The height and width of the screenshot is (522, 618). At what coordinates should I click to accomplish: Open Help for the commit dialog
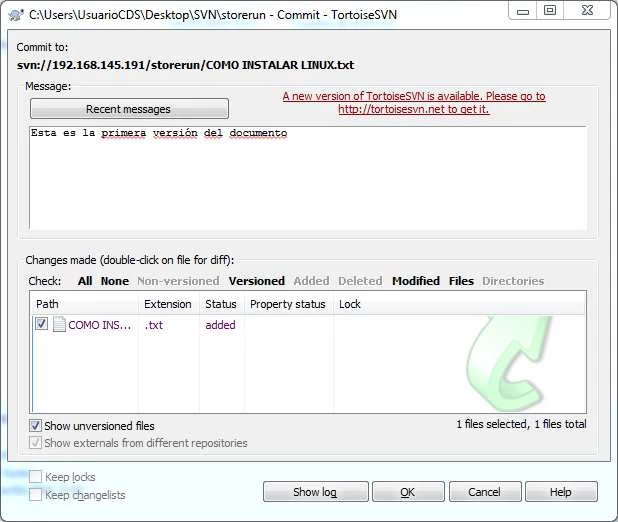pos(561,492)
